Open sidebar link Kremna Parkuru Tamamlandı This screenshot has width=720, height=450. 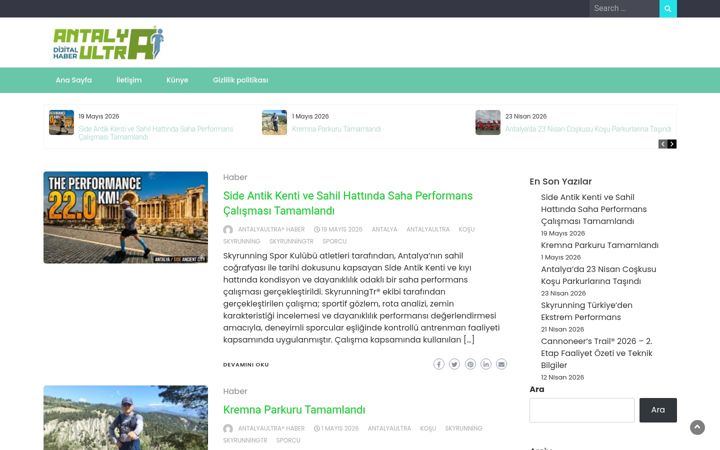[x=600, y=245]
